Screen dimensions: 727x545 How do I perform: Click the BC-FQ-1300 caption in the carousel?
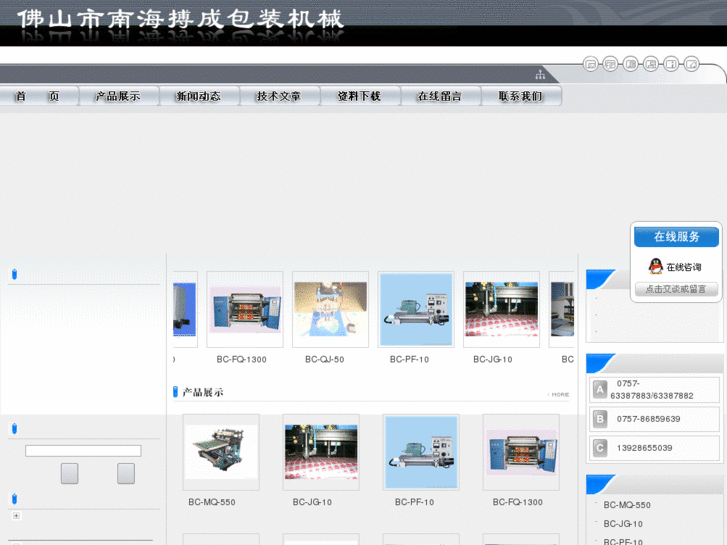coord(242,359)
